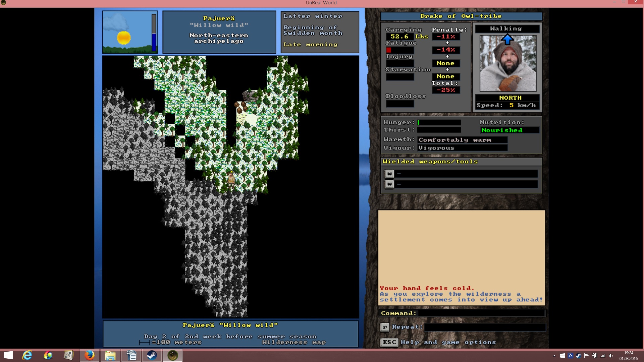This screenshot has height=362, width=644.
Task: Click the '52.6 Lbs' carrying weight
Action: point(409,37)
